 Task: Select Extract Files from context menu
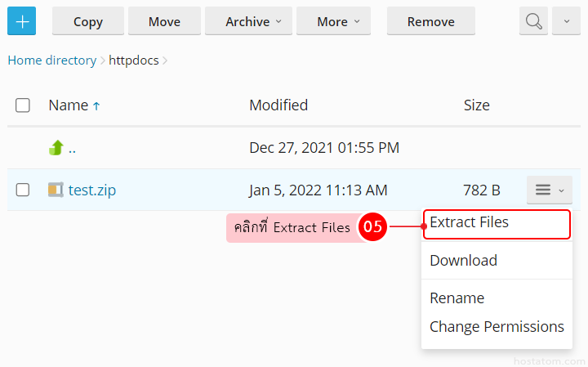tap(470, 222)
